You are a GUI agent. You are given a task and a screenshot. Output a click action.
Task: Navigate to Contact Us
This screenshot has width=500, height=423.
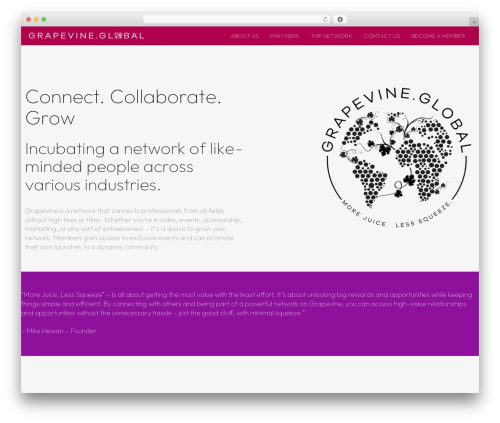pyautogui.click(x=382, y=36)
